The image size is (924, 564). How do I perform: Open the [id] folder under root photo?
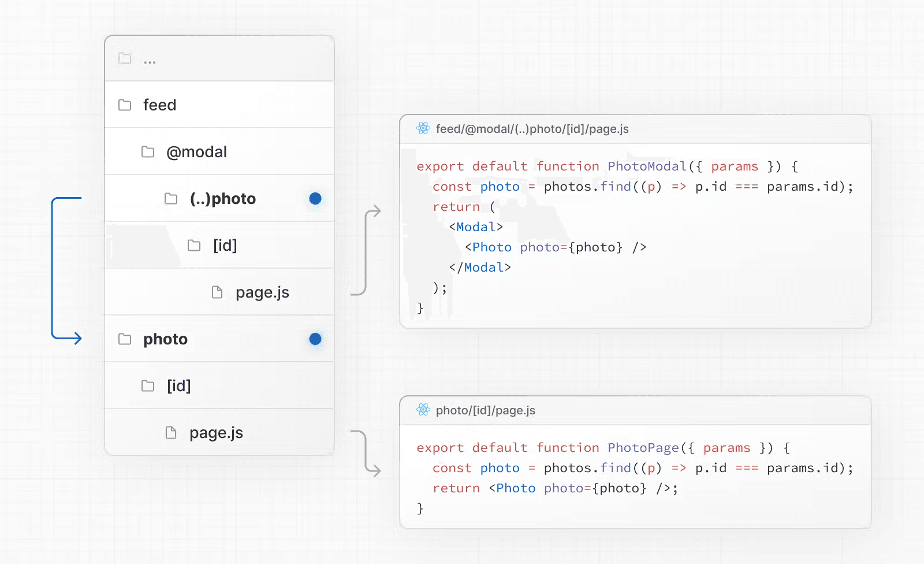178,386
